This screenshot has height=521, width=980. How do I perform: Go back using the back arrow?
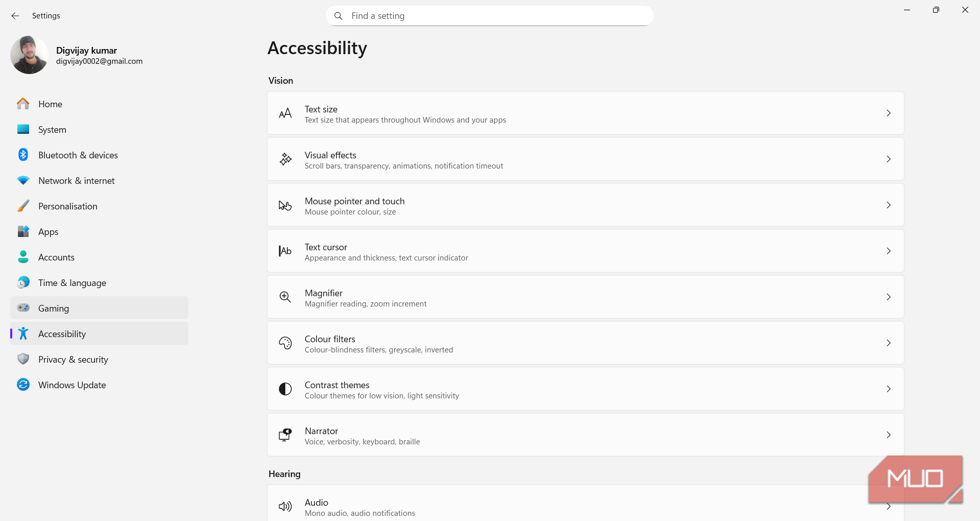[x=15, y=16]
